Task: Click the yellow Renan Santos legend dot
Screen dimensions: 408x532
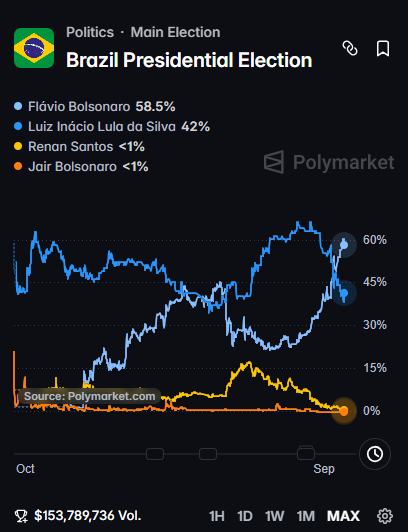Action: 18,147
